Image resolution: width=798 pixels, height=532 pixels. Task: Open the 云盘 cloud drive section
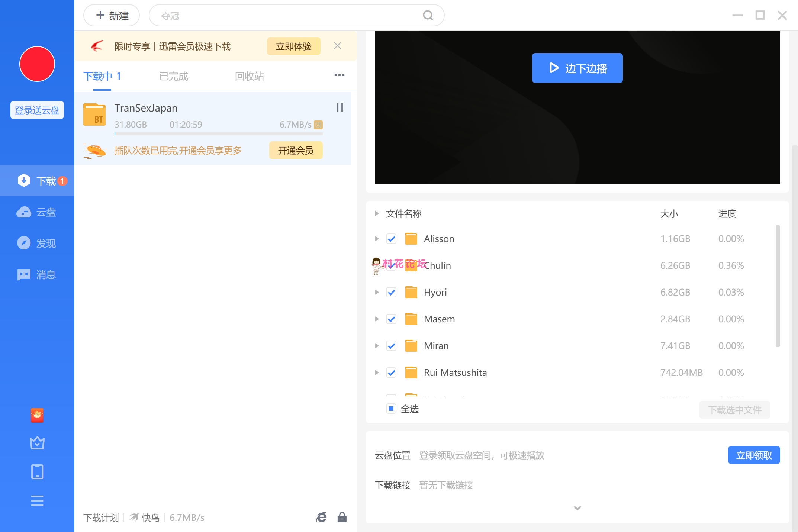pyautogui.click(x=37, y=212)
